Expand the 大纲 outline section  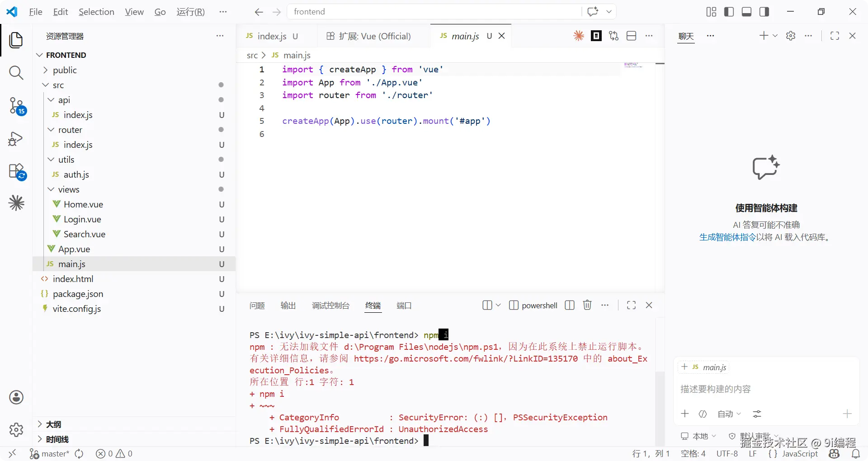[x=134, y=424]
